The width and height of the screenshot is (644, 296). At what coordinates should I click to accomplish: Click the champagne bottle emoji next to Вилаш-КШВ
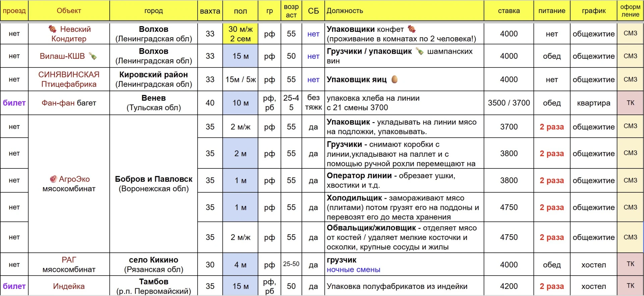[93, 56]
